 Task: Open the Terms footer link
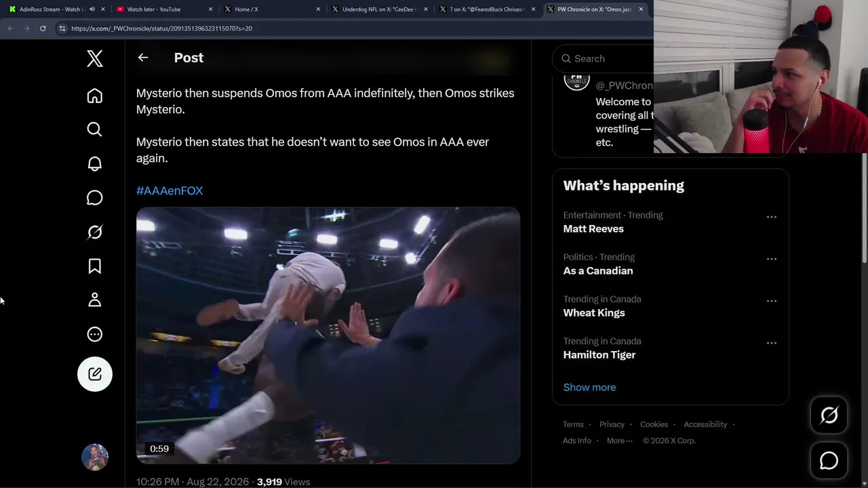point(573,424)
